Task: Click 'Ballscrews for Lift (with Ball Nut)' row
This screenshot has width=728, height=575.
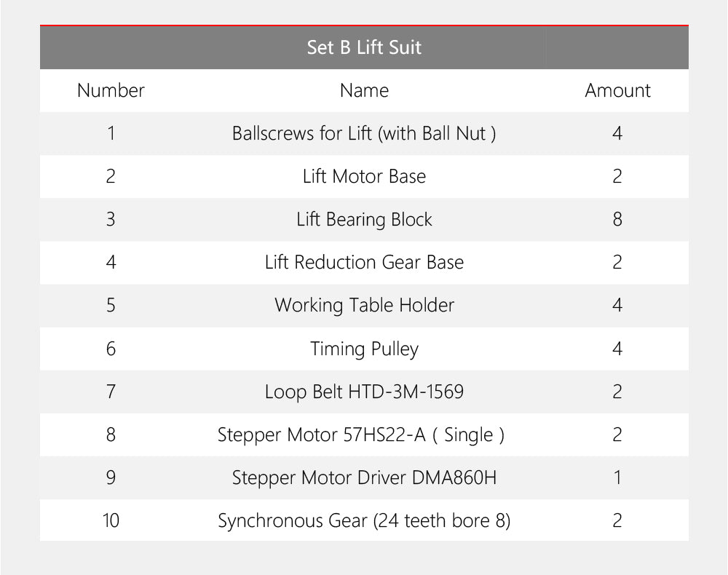Action: 364,134
